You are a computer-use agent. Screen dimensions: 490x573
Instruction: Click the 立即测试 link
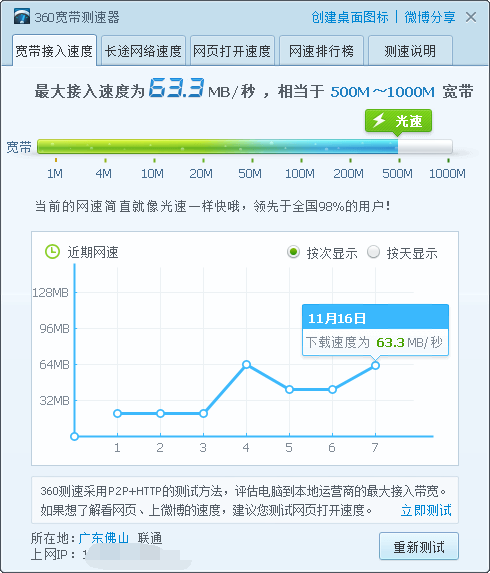pyautogui.click(x=426, y=510)
